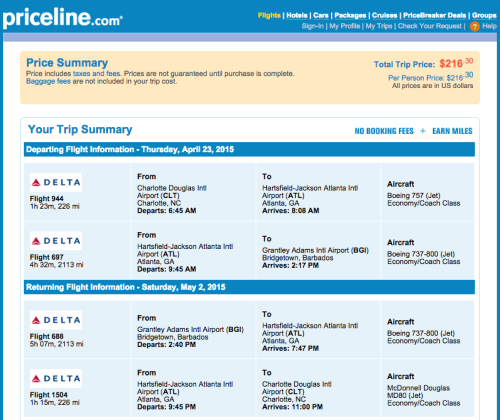Open the My Profile link
The width and height of the screenshot is (500, 420).
point(345,26)
